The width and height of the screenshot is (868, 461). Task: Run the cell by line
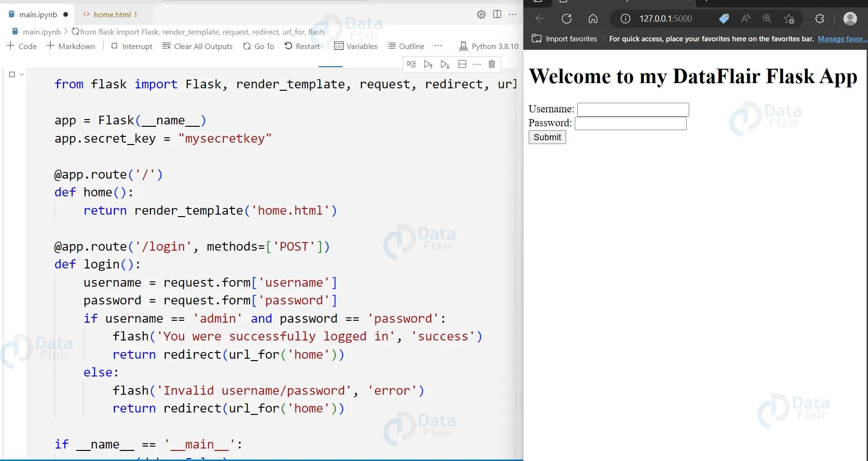coord(411,64)
